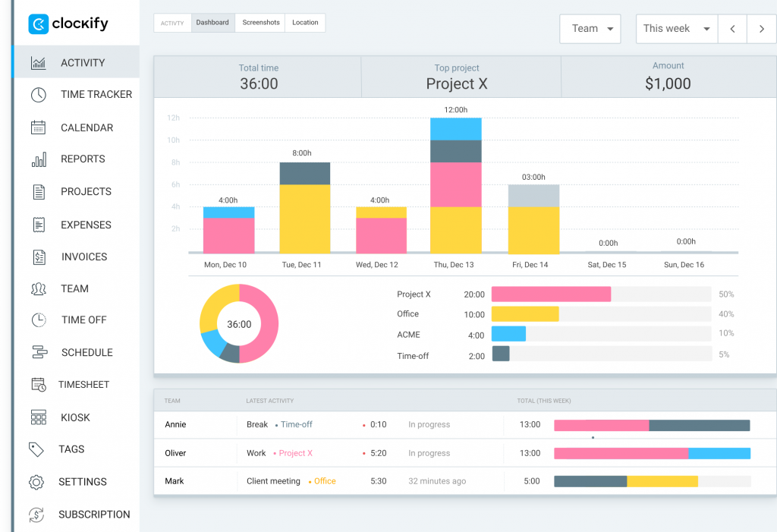Viewport: 777px width, 532px height.
Task: Open the This week date range dropdown
Action: pyautogui.click(x=676, y=29)
